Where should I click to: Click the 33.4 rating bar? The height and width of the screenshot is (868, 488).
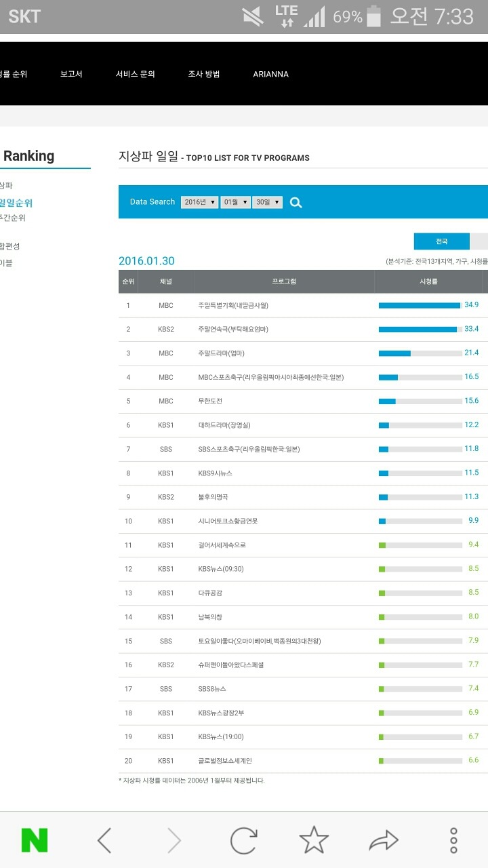(420, 329)
